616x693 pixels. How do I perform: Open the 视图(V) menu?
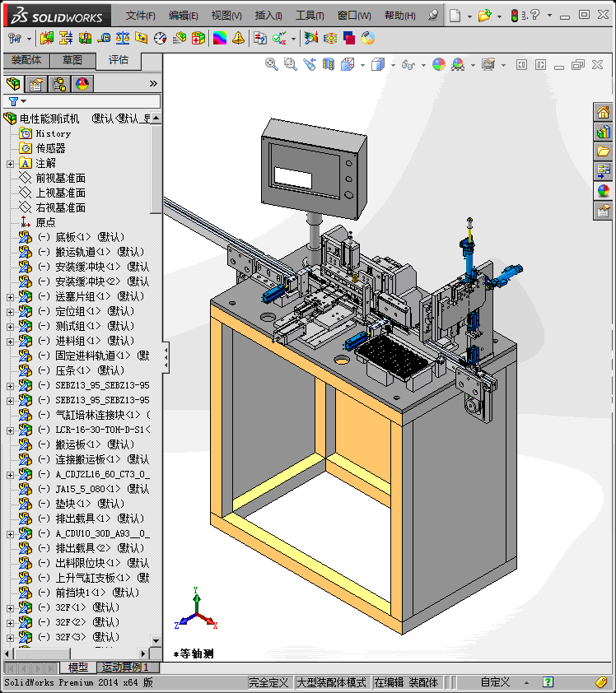click(226, 16)
